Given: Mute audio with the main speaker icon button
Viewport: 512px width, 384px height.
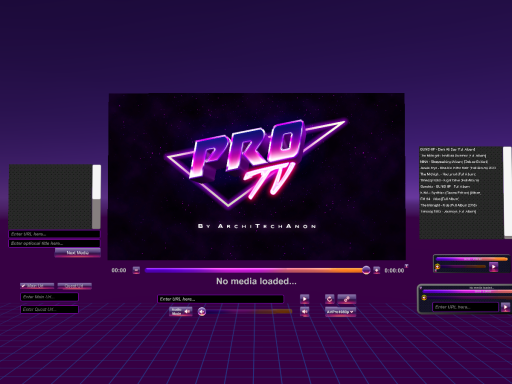Looking at the screenshot, I should 304,311.
